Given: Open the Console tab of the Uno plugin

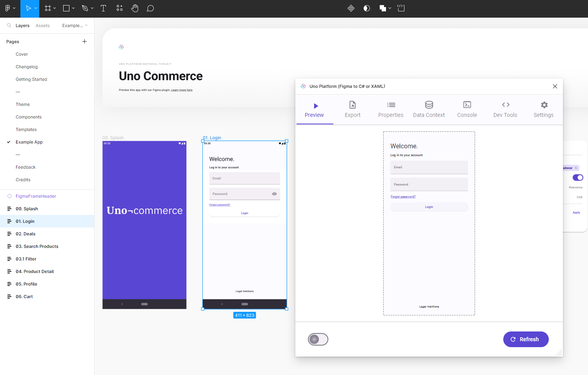Looking at the screenshot, I should tap(467, 109).
